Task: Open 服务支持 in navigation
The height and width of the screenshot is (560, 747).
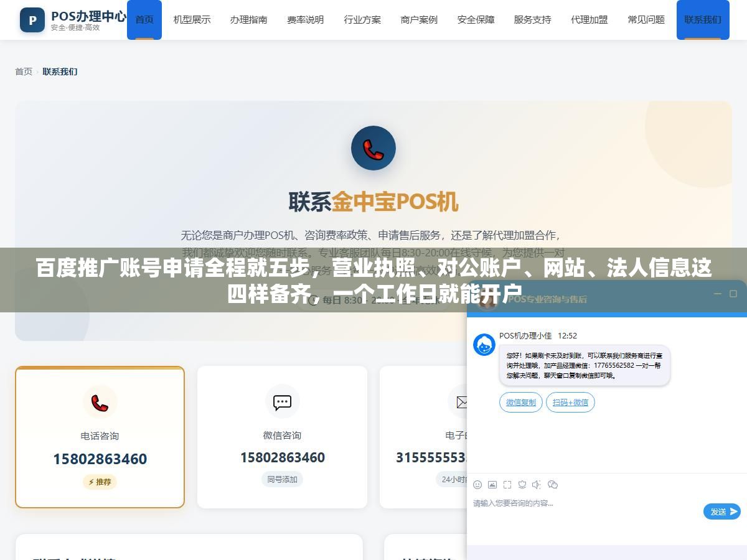Action: tap(532, 20)
